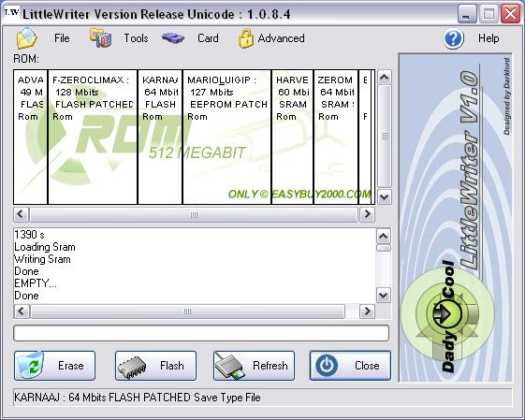The height and width of the screenshot is (420, 525).
Task: Click the Flash button
Action: pos(155,366)
